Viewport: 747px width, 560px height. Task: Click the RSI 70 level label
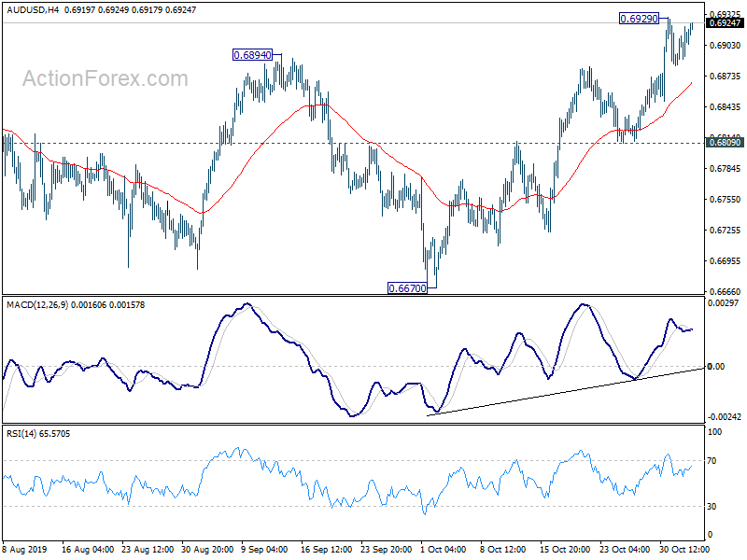tap(712, 461)
